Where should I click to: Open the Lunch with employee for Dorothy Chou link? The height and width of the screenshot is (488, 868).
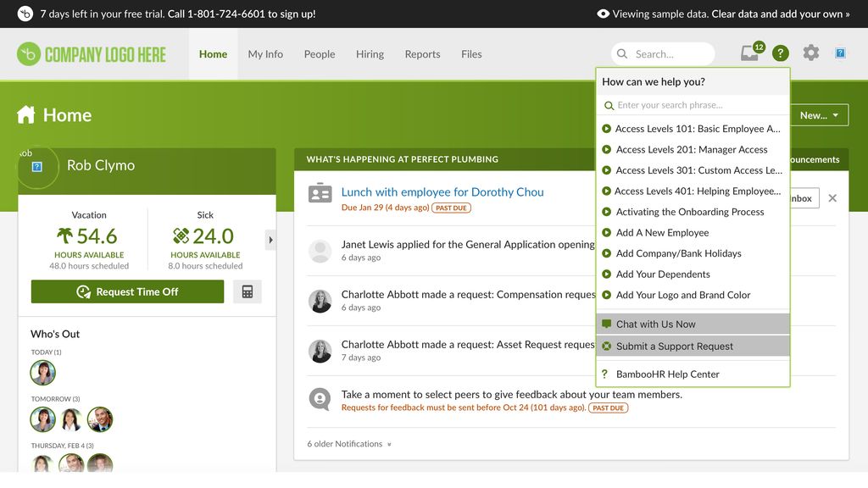point(442,191)
